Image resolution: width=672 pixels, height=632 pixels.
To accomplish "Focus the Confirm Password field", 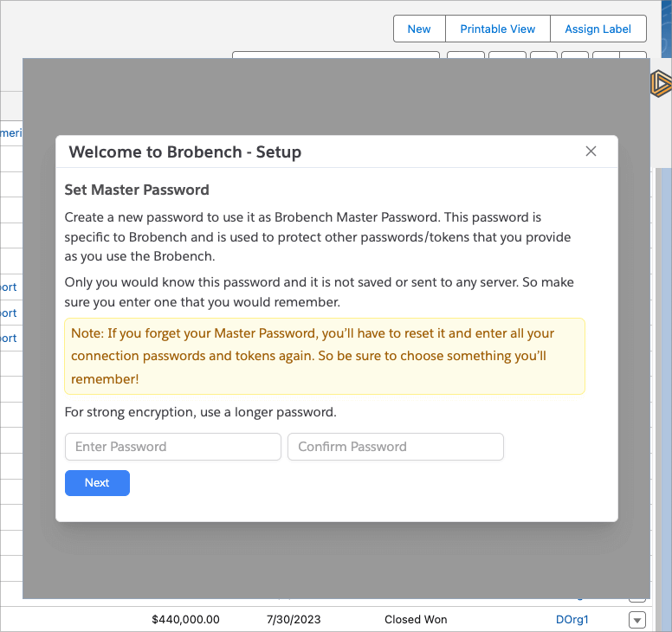I will tap(396, 447).
